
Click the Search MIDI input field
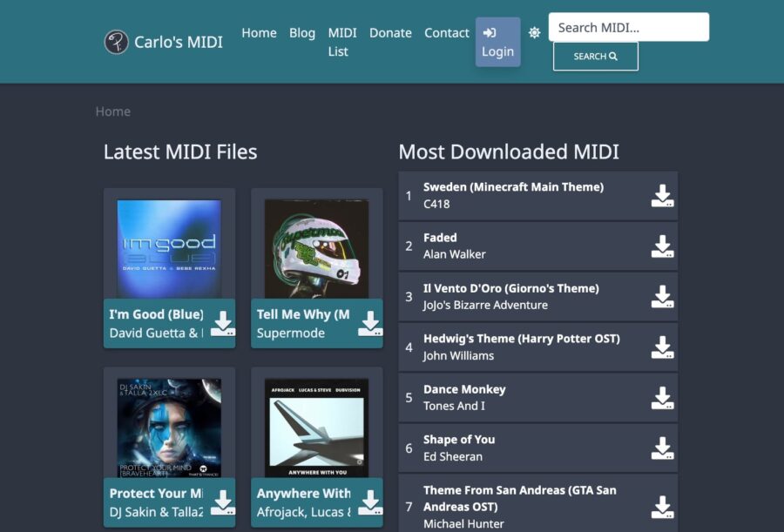point(628,27)
